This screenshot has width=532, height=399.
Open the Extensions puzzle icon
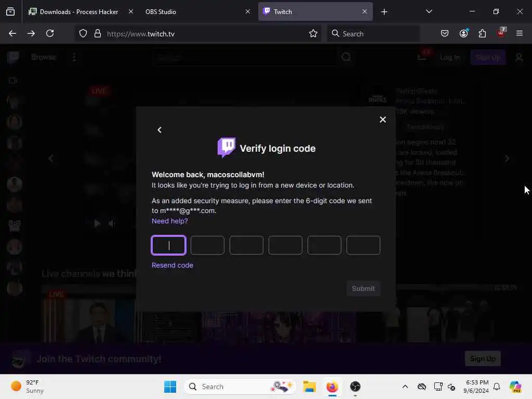pos(482,33)
